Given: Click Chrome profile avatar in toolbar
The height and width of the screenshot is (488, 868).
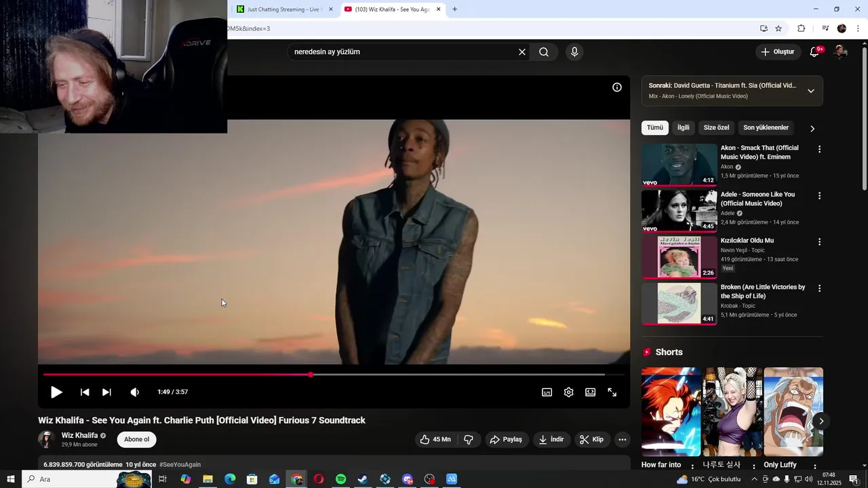Looking at the screenshot, I should (842, 28).
